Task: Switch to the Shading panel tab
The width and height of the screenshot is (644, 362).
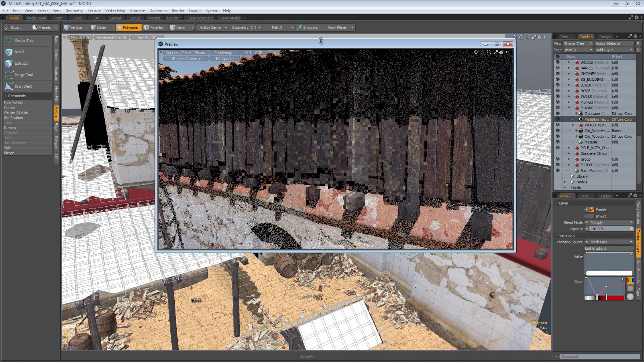Action: [x=586, y=37]
